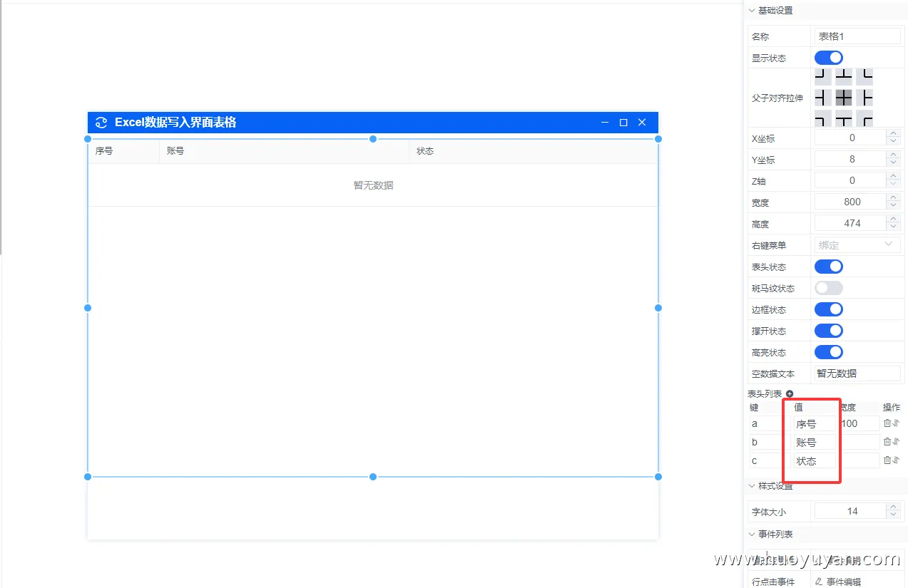Delete header row c with trash icon

coord(887,460)
